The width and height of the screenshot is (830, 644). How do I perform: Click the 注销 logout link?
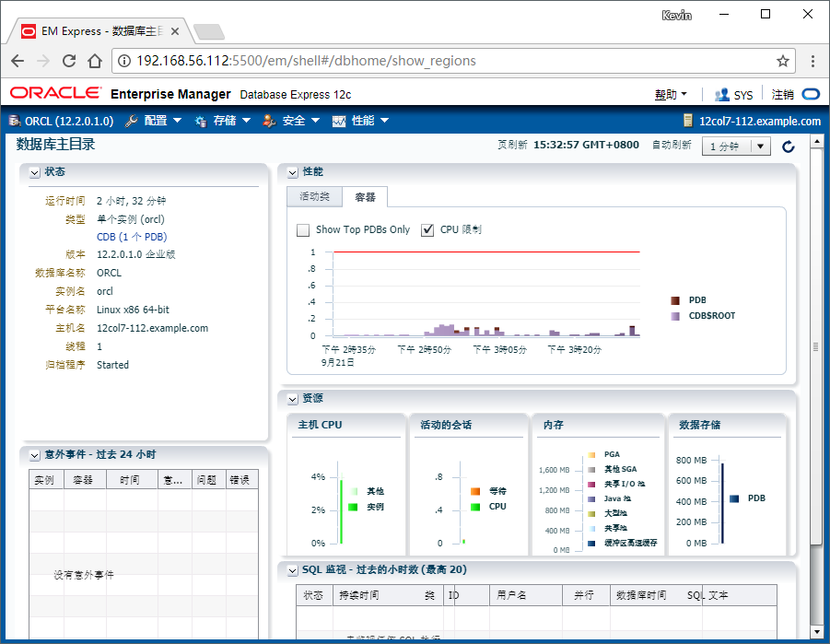(782, 94)
